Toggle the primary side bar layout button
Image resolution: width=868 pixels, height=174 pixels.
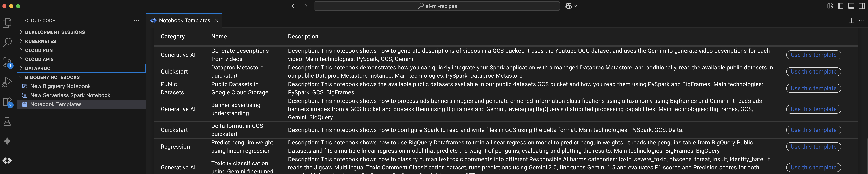(840, 6)
